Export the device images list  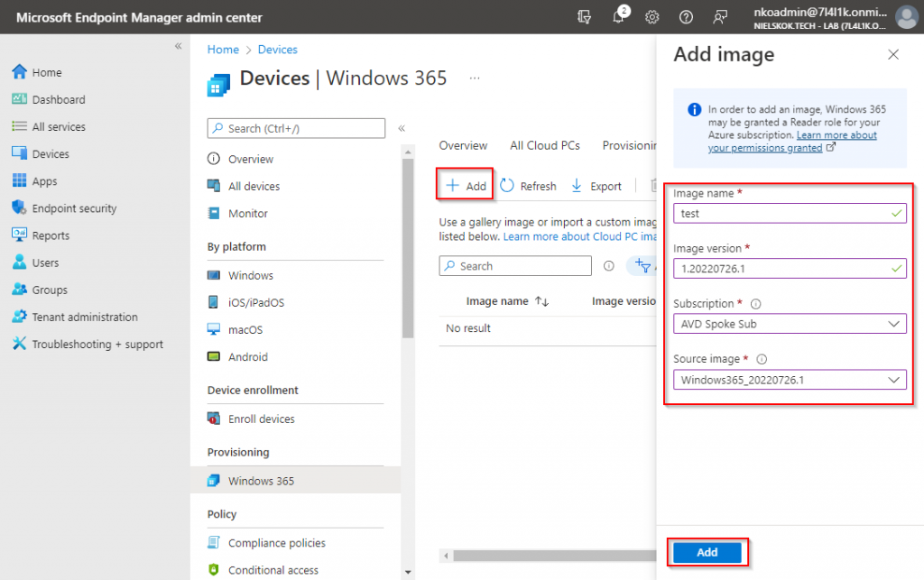point(596,186)
